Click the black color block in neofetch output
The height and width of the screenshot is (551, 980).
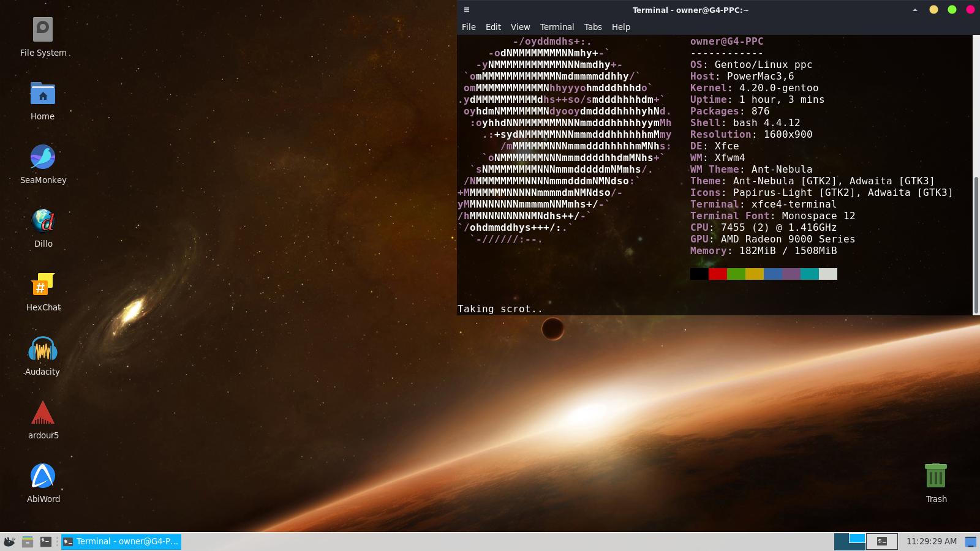click(699, 274)
